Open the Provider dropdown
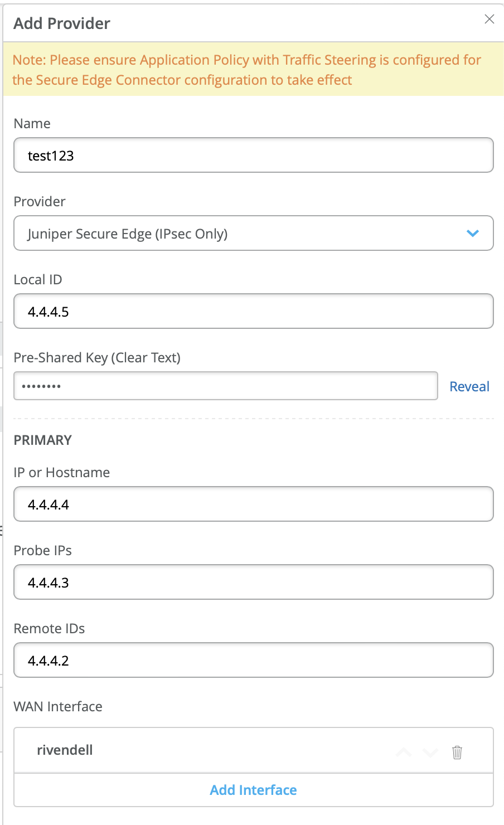The image size is (504, 825). coord(253,234)
